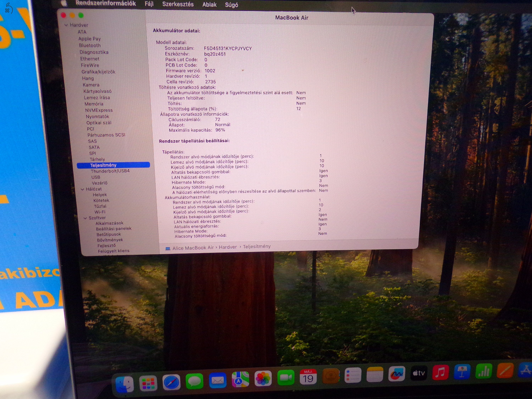This screenshot has height=399, width=532.
Task: Select NVMExpress in the sidebar
Action: (x=99, y=110)
